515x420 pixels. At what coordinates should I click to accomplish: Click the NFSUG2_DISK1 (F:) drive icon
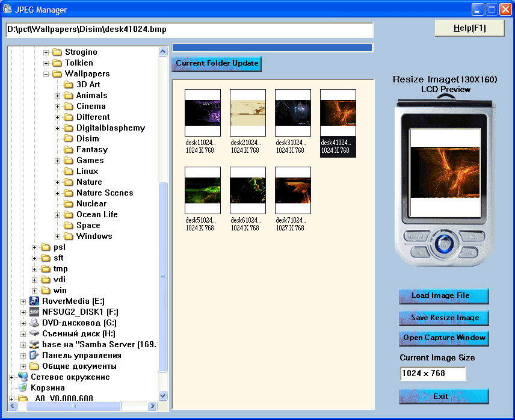(x=34, y=312)
